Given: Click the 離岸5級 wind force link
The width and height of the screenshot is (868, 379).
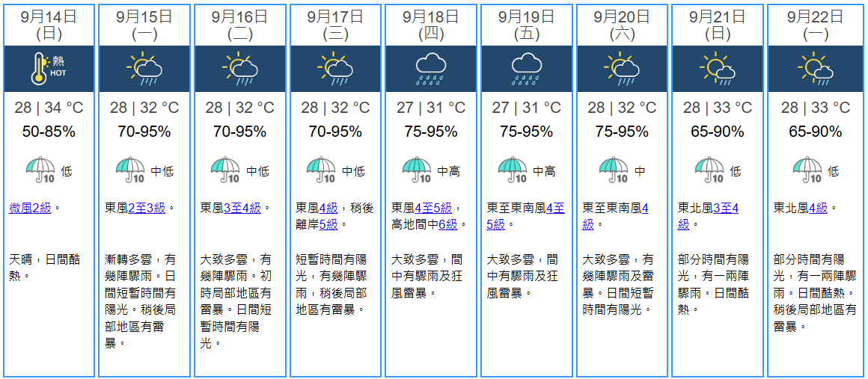Looking at the screenshot, I should point(328,224).
